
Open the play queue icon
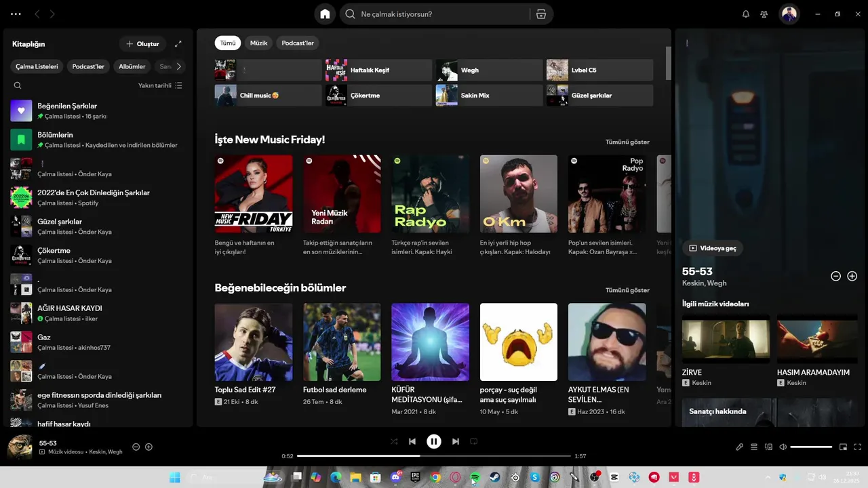click(754, 447)
